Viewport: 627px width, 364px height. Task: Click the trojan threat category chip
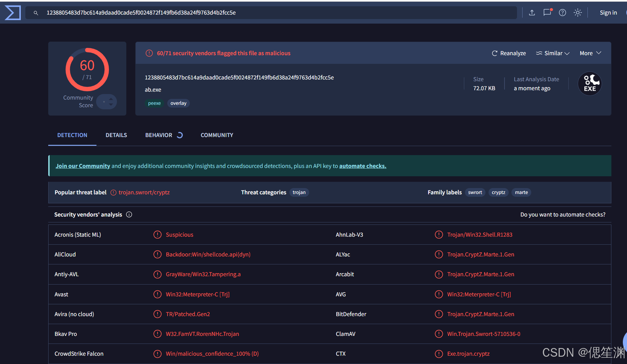click(x=299, y=192)
